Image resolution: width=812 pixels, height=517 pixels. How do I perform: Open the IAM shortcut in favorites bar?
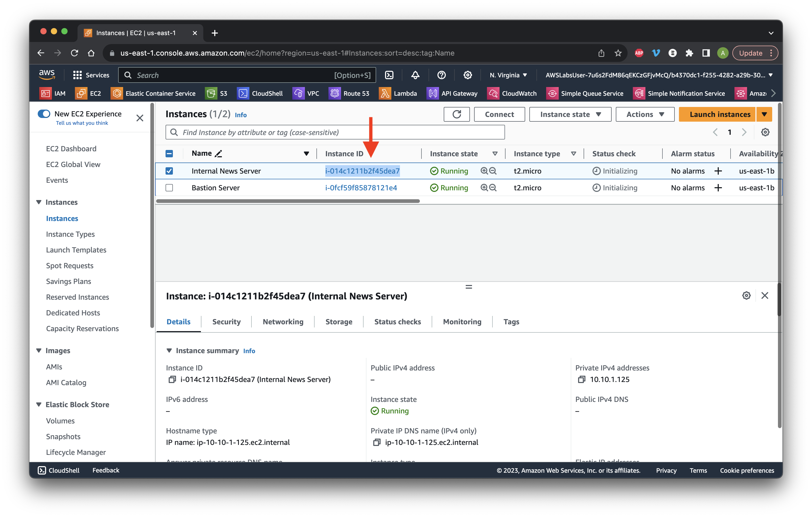53,94
